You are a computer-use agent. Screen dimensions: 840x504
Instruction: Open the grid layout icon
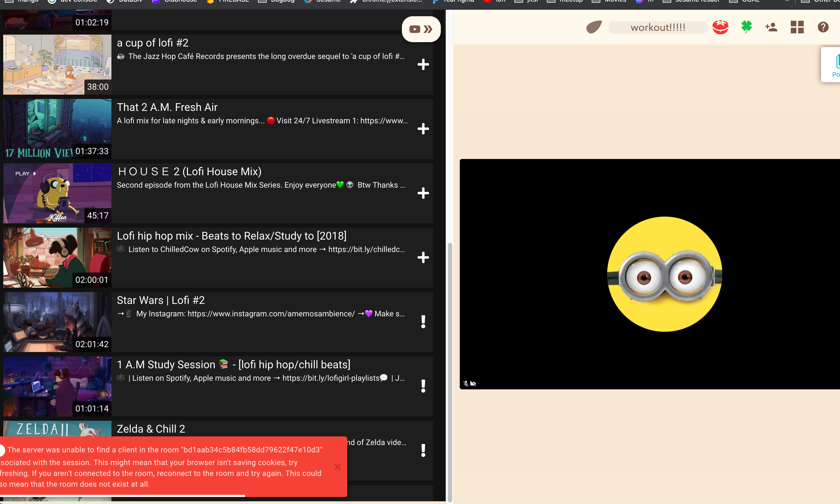tap(797, 27)
